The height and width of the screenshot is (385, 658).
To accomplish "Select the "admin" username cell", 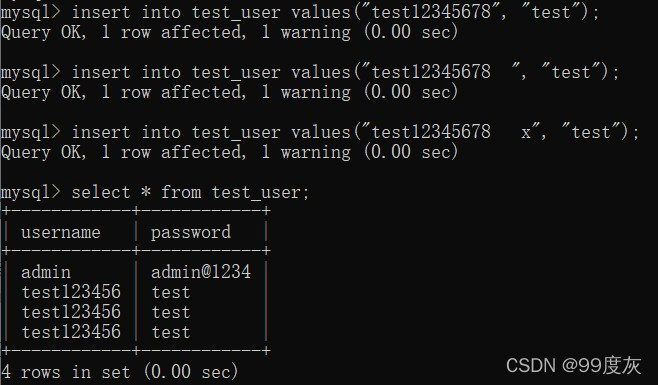I will click(x=46, y=272).
